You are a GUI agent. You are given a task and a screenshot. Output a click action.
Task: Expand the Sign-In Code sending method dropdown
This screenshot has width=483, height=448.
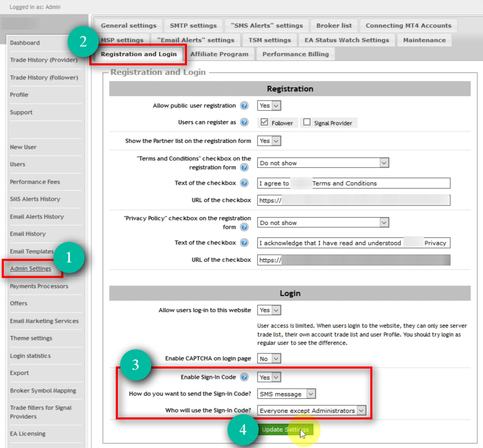pos(287,394)
